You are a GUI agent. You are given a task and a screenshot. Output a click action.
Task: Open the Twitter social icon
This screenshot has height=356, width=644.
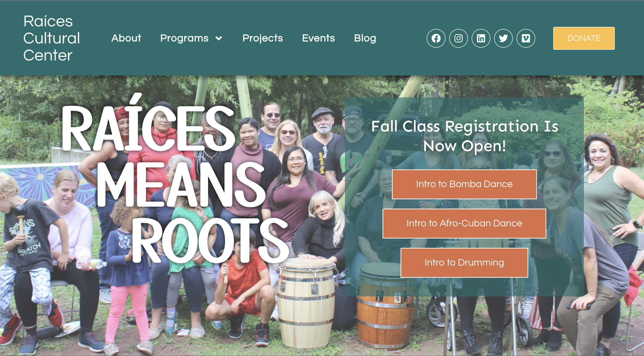(x=503, y=38)
